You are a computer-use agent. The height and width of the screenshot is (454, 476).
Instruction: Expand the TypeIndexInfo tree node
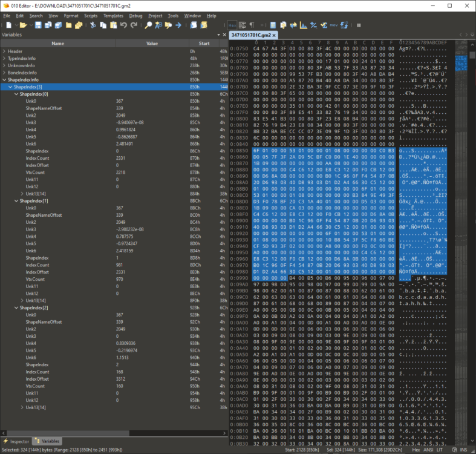click(4, 58)
